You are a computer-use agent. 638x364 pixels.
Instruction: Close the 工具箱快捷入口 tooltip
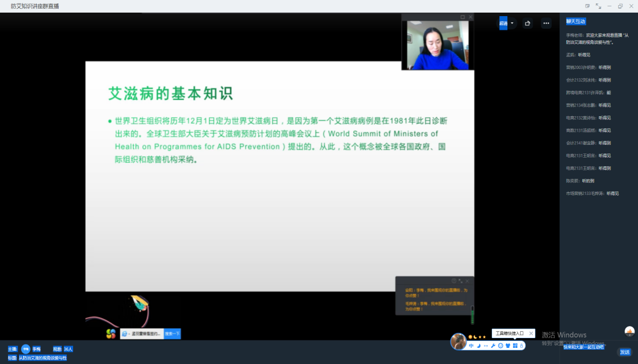(531, 334)
